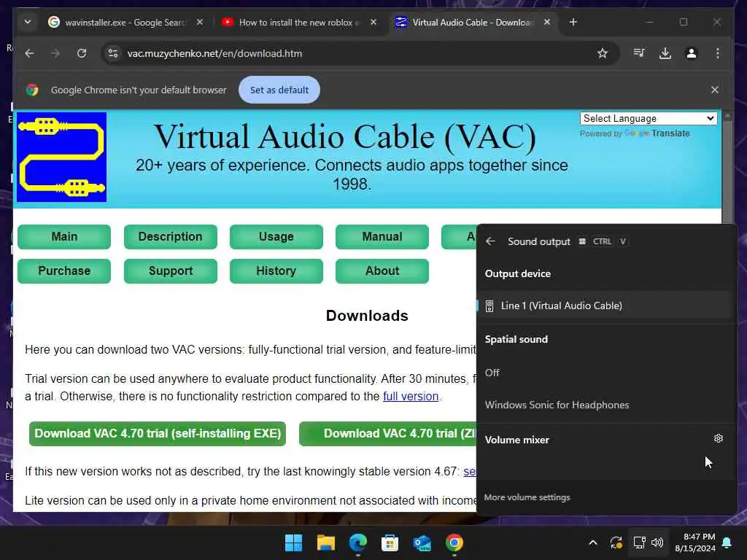
Task: Click the speaker volume tray icon
Action: pyautogui.click(x=657, y=542)
